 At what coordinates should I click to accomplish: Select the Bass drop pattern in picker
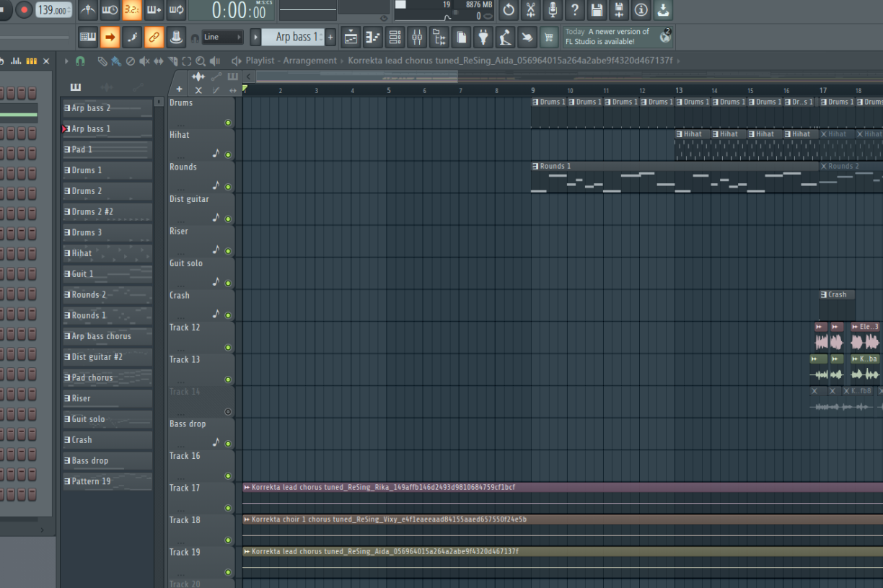click(x=107, y=460)
